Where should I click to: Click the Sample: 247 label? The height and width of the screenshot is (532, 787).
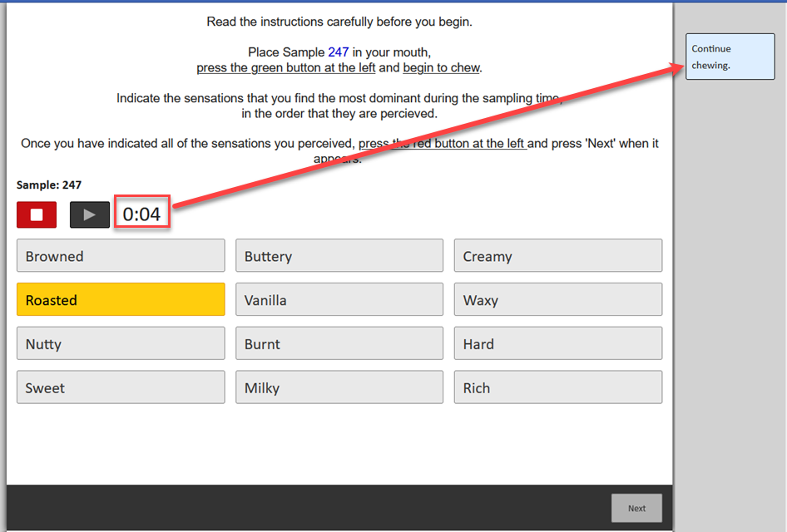click(49, 185)
